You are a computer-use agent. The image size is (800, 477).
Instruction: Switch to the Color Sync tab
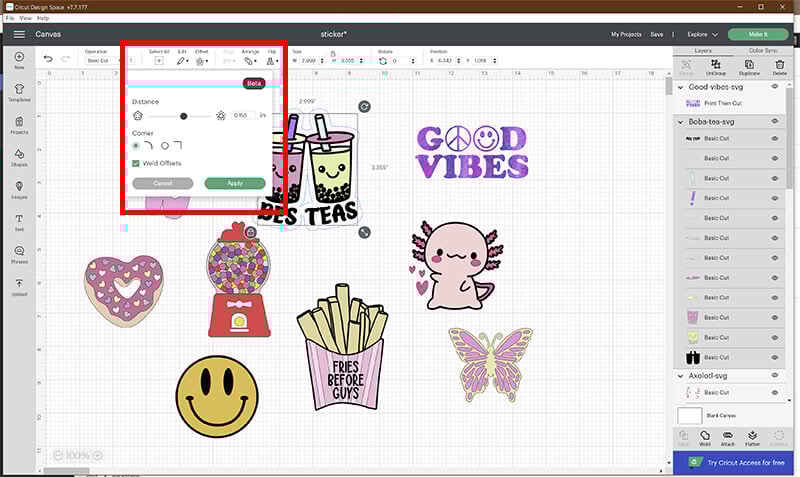click(x=763, y=51)
